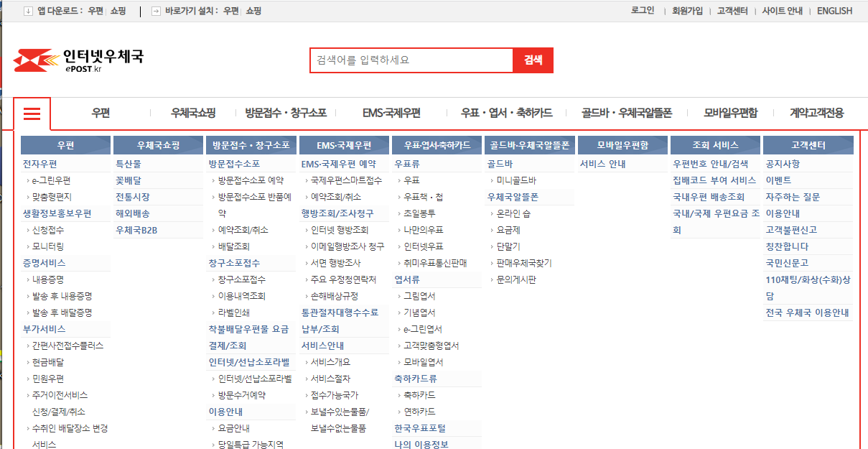Open the 우편 main navigation menu
This screenshot has height=449, width=868.
pyautogui.click(x=101, y=113)
